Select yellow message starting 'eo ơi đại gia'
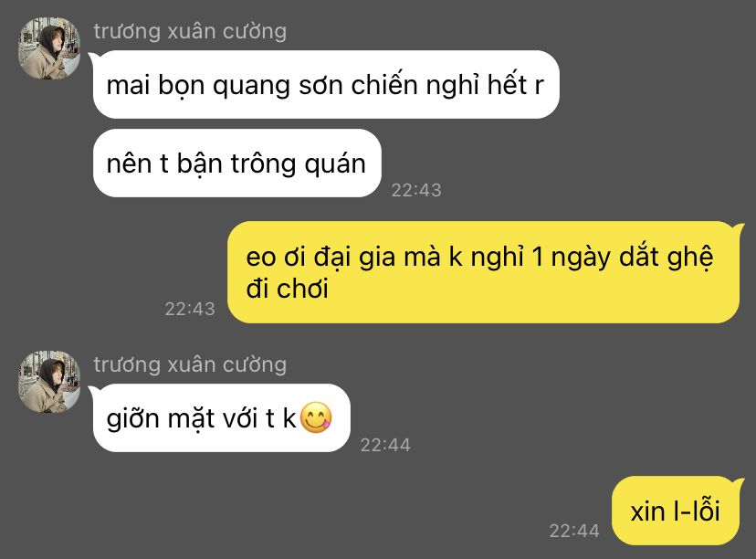The width and height of the screenshot is (756, 559). (x=485, y=272)
